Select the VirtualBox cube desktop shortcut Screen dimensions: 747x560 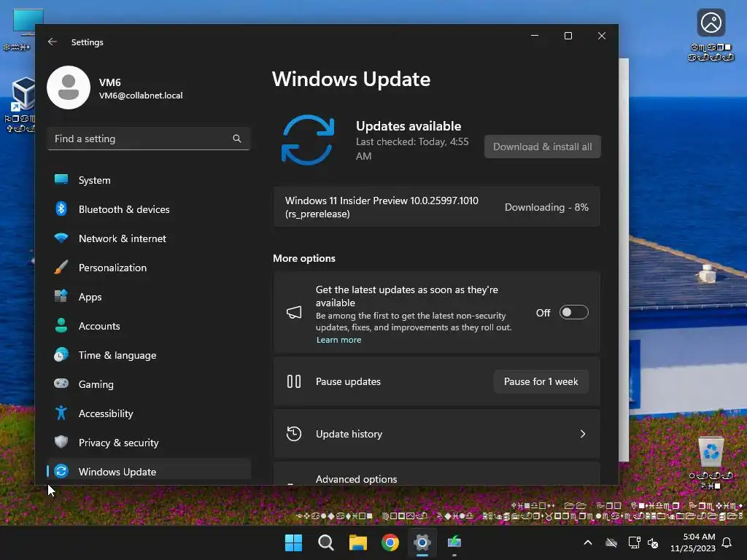20,105
